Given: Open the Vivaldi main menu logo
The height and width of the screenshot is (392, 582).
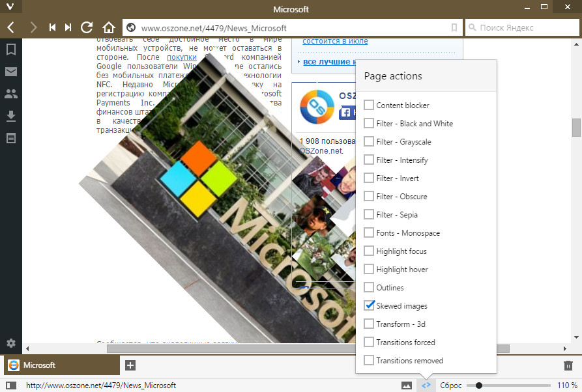Looking at the screenshot, I should click(x=10, y=7).
